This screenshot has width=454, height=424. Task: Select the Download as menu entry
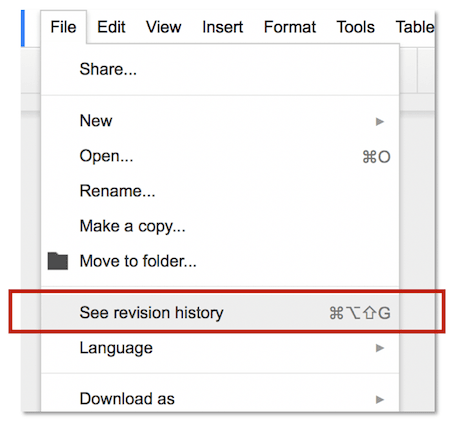click(220, 399)
